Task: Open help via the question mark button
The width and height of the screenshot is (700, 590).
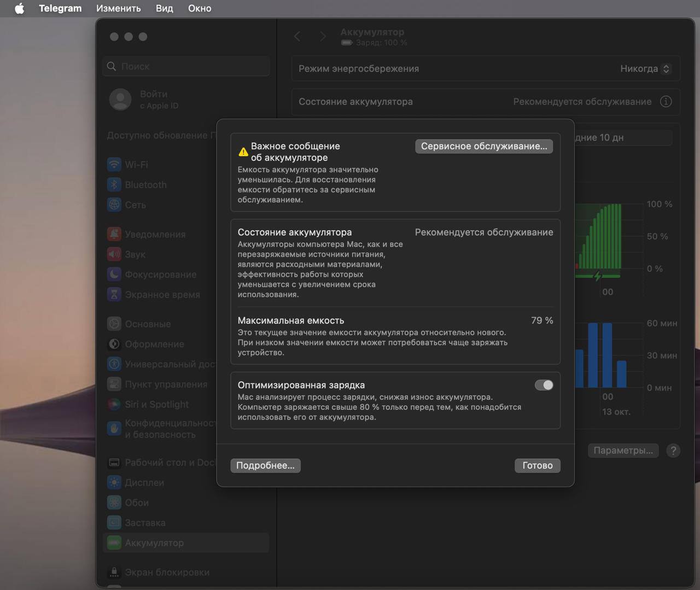Action: [x=673, y=450]
